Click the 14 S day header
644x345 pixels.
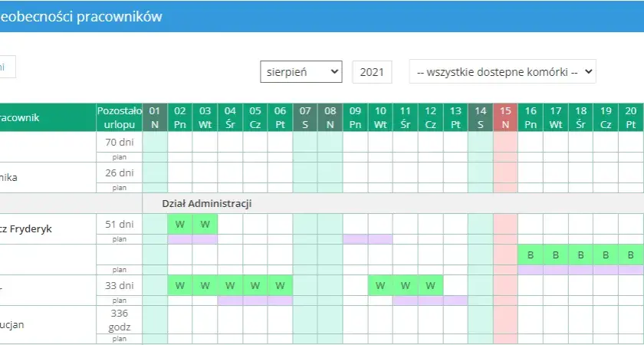481,117
